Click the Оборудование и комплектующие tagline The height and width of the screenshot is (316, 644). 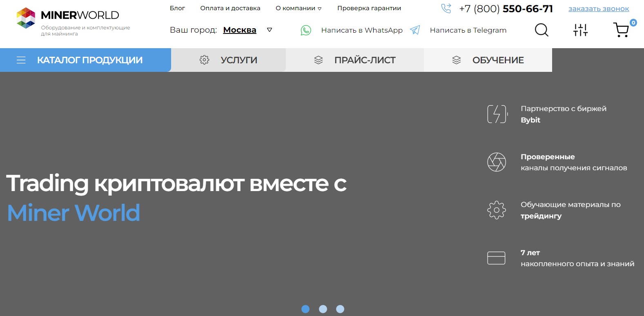pos(85,31)
